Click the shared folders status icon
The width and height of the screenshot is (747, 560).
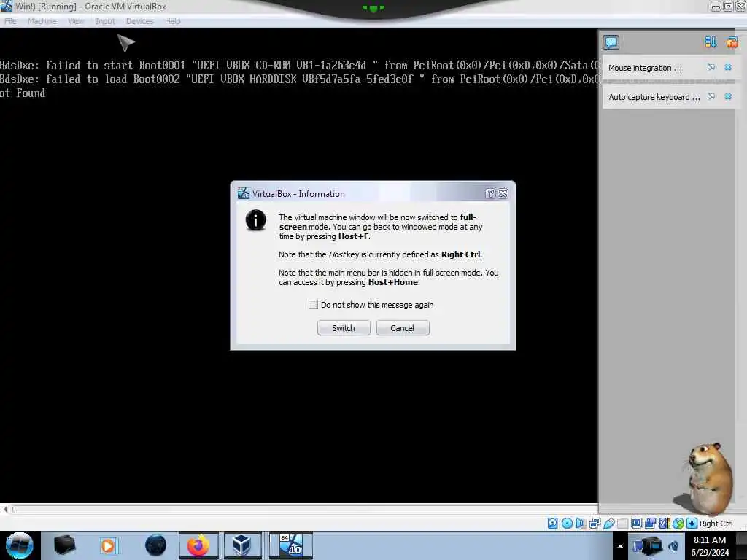pos(622,524)
